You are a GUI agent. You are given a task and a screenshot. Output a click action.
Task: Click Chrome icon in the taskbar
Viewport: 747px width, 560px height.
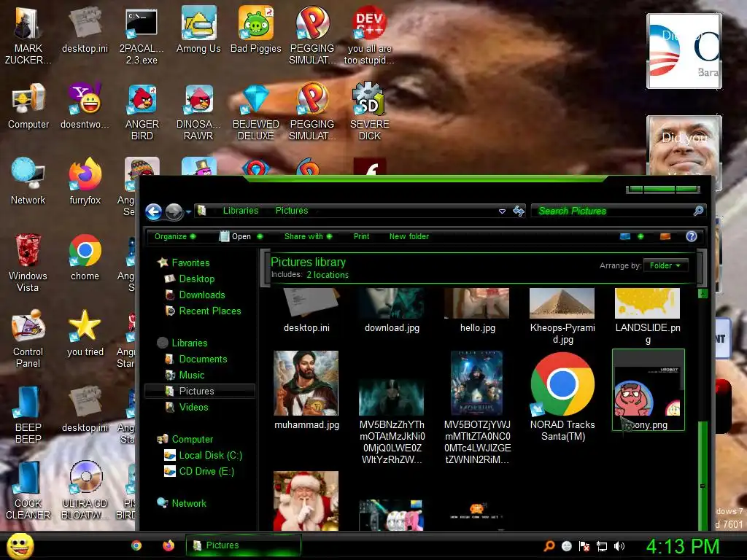(136, 545)
